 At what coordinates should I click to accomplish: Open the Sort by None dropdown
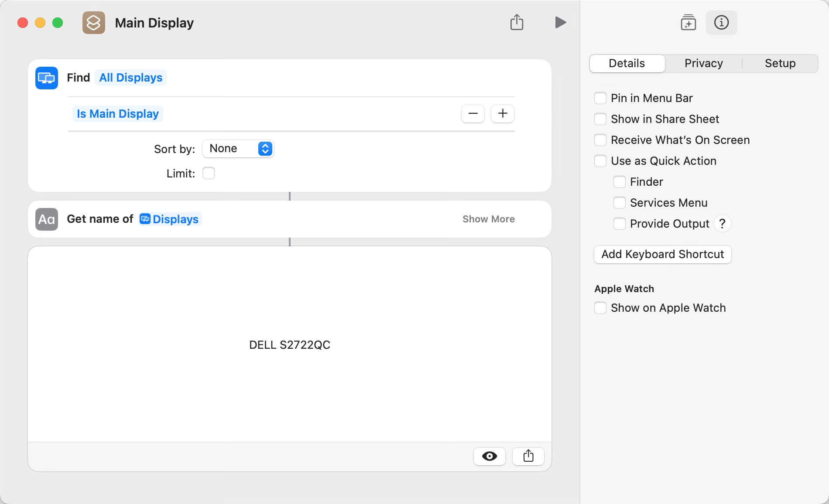tap(238, 149)
